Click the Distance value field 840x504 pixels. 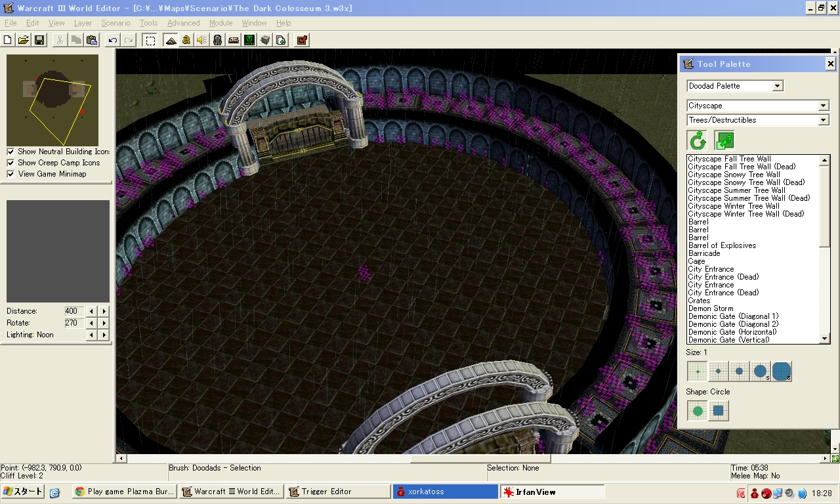pos(74,311)
